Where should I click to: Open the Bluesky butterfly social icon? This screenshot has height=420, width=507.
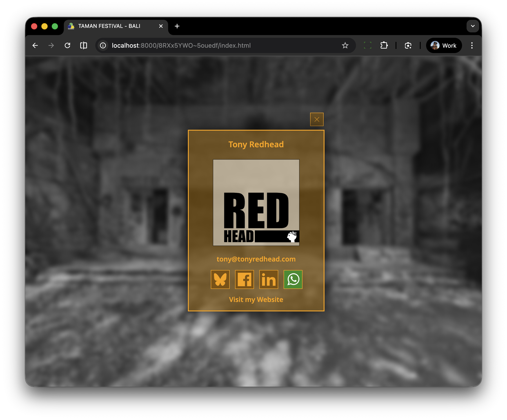220,279
